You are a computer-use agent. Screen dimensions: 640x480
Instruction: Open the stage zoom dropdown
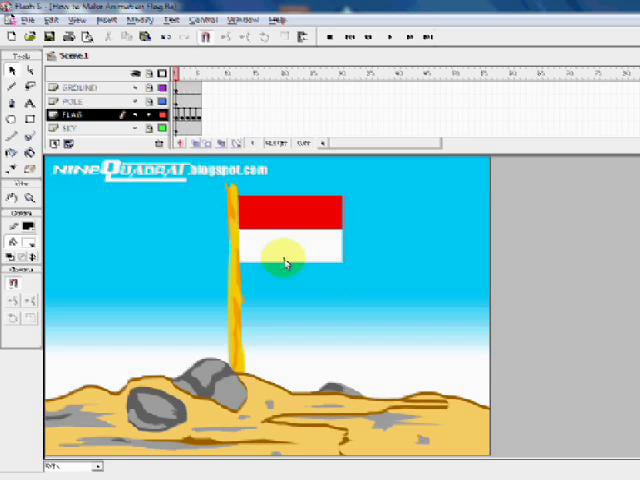[x=98, y=466]
